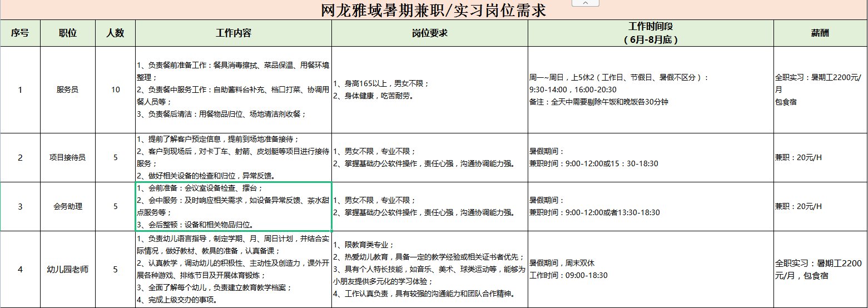This screenshot has height=308, width=868.
Task: Select salary cell 全职实习 for 服务员
Action: pos(820,90)
